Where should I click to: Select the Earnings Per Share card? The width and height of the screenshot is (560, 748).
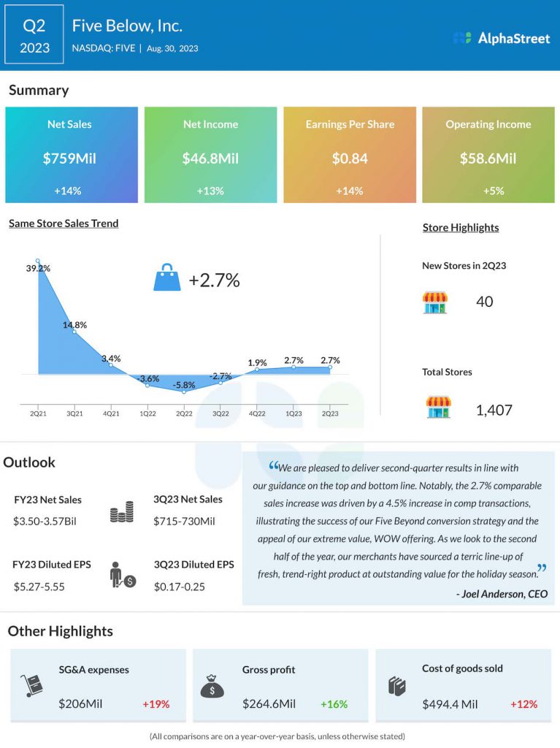(x=350, y=155)
